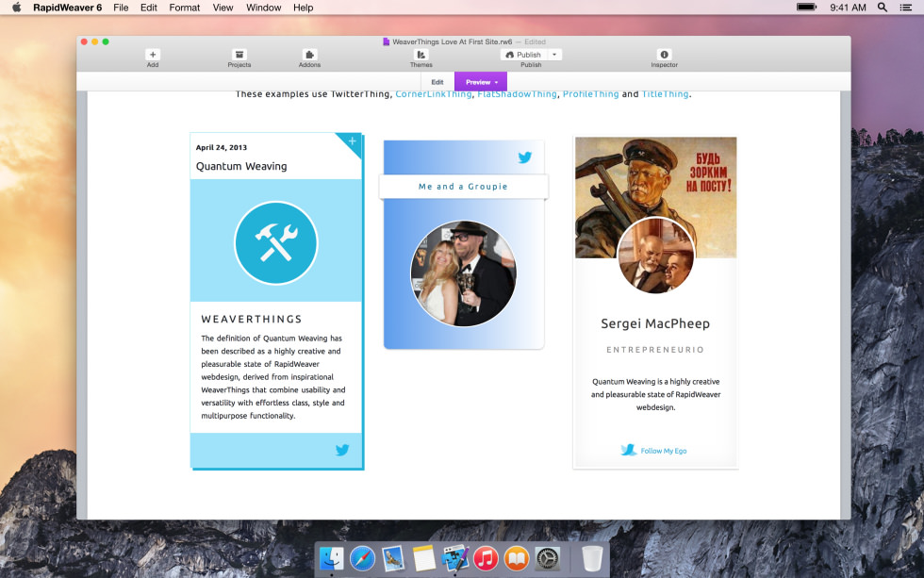Click Twitter bird atop Me and a Groupie card
Screen dimensions: 924x578
(x=524, y=157)
